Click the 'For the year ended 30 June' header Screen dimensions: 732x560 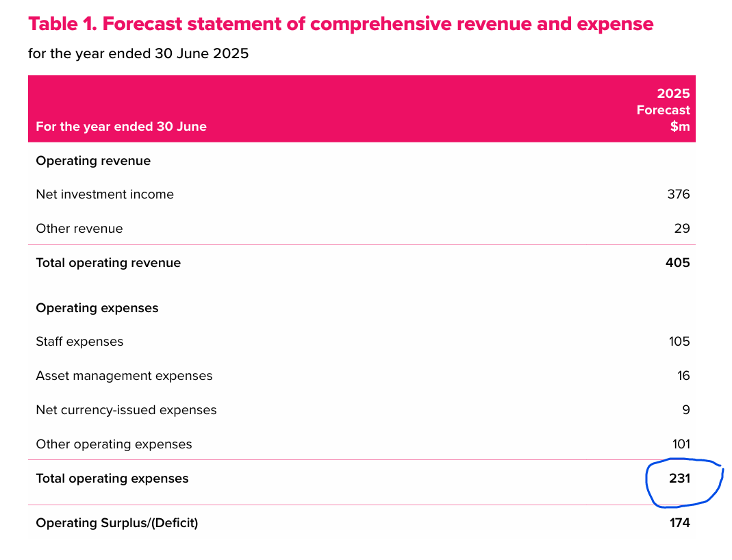[121, 127]
